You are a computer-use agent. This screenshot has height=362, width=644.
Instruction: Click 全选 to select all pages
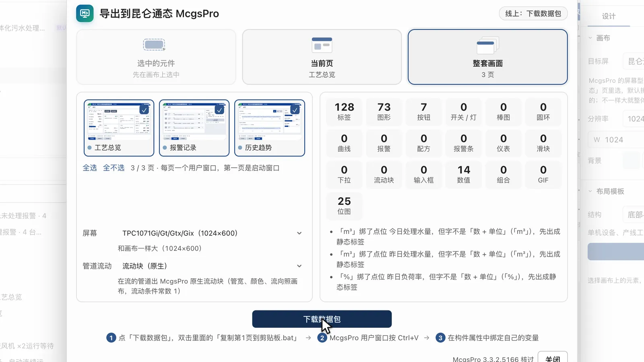pyautogui.click(x=90, y=168)
